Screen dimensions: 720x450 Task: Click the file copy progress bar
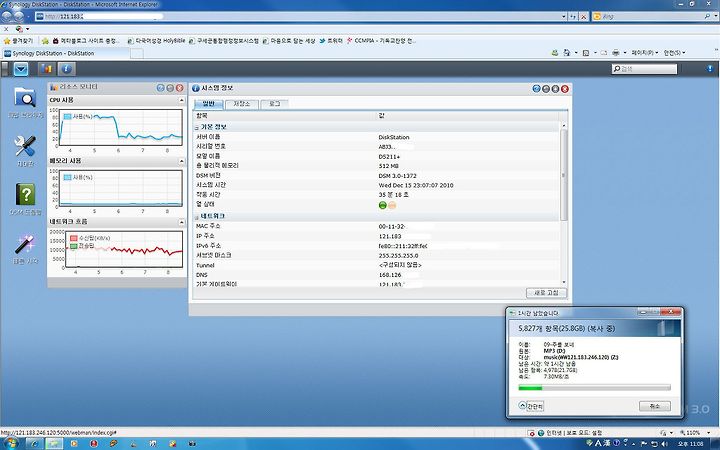[595, 388]
